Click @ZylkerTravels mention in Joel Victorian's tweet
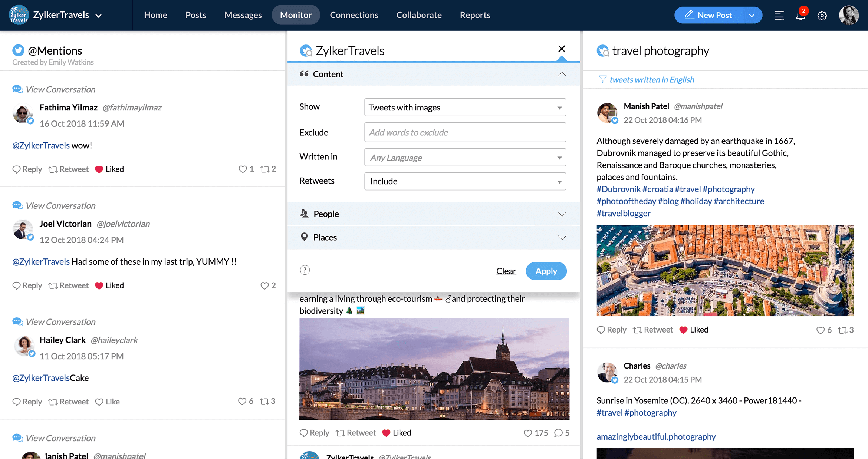 [41, 262]
